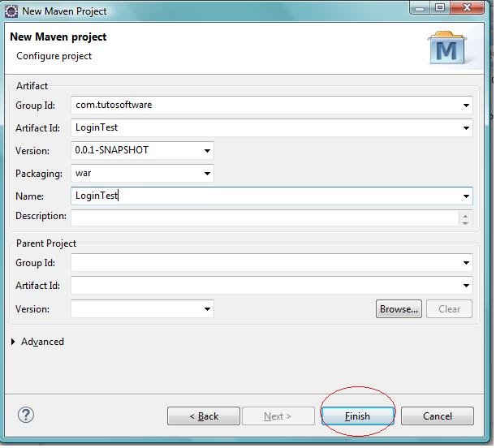This screenshot has width=496, height=448.
Task: Click the 'Artifact' group label
Action: tap(32, 86)
